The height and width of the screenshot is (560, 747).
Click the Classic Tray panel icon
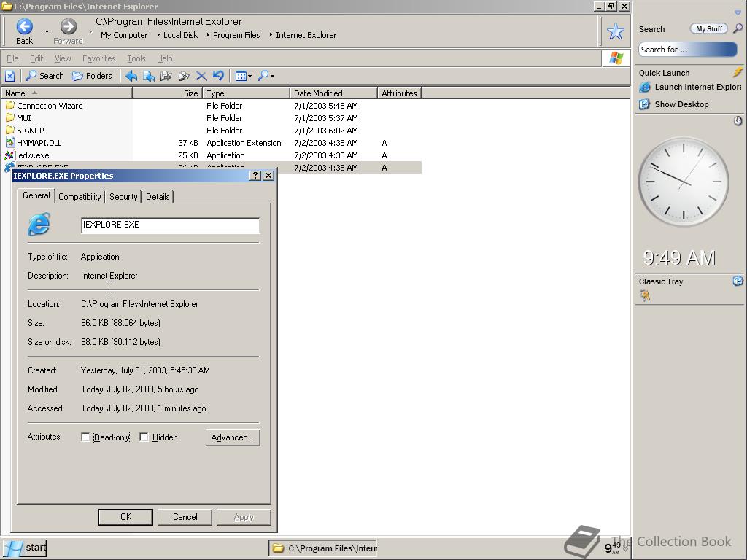(x=738, y=281)
